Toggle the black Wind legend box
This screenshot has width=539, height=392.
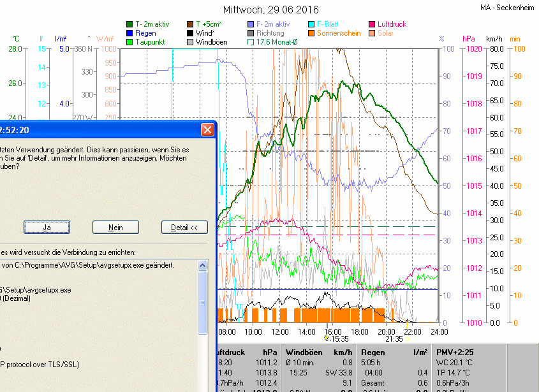pyautogui.click(x=190, y=33)
